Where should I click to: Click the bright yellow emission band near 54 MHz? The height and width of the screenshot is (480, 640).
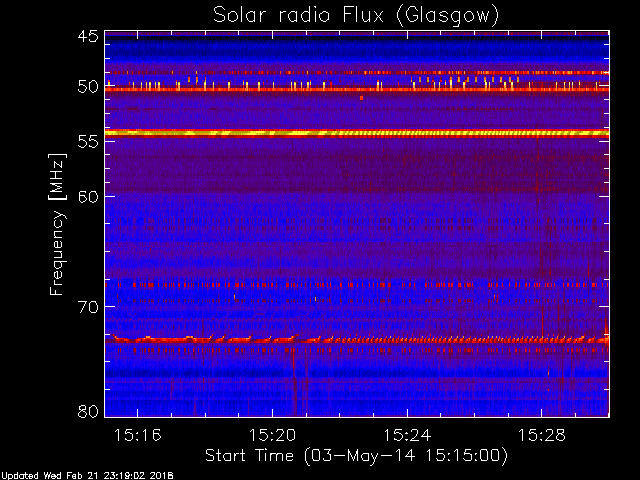pyautogui.click(x=357, y=133)
